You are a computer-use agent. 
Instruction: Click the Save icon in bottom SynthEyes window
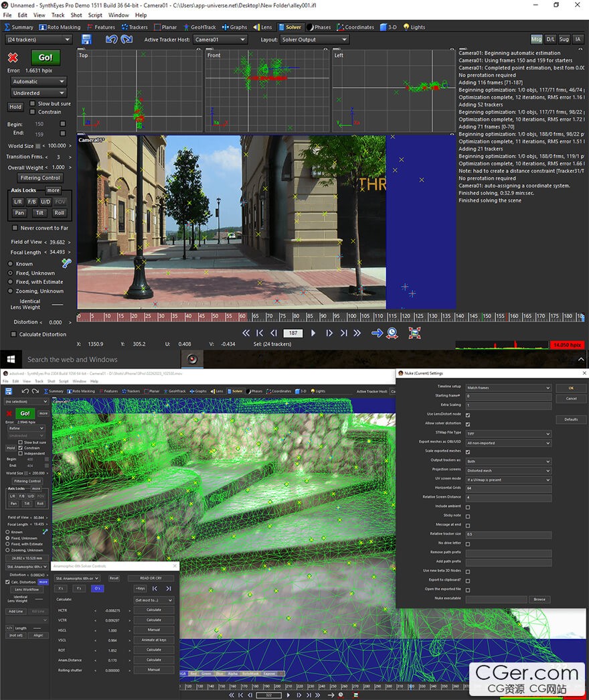(9, 391)
